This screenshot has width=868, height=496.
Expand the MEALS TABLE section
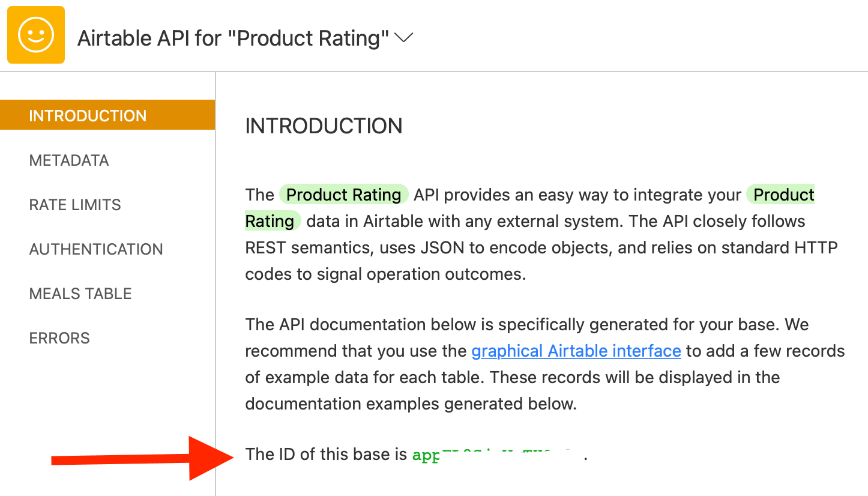tap(80, 294)
